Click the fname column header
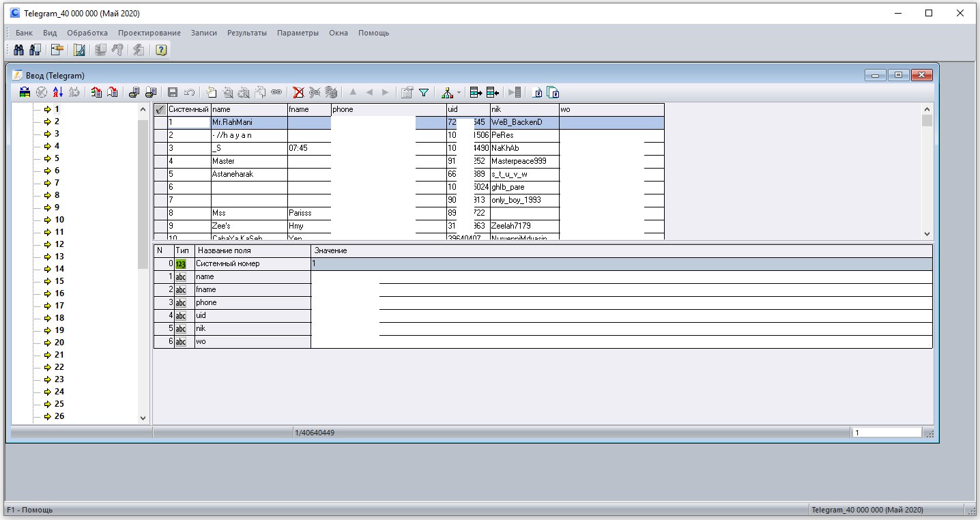 [x=309, y=109]
